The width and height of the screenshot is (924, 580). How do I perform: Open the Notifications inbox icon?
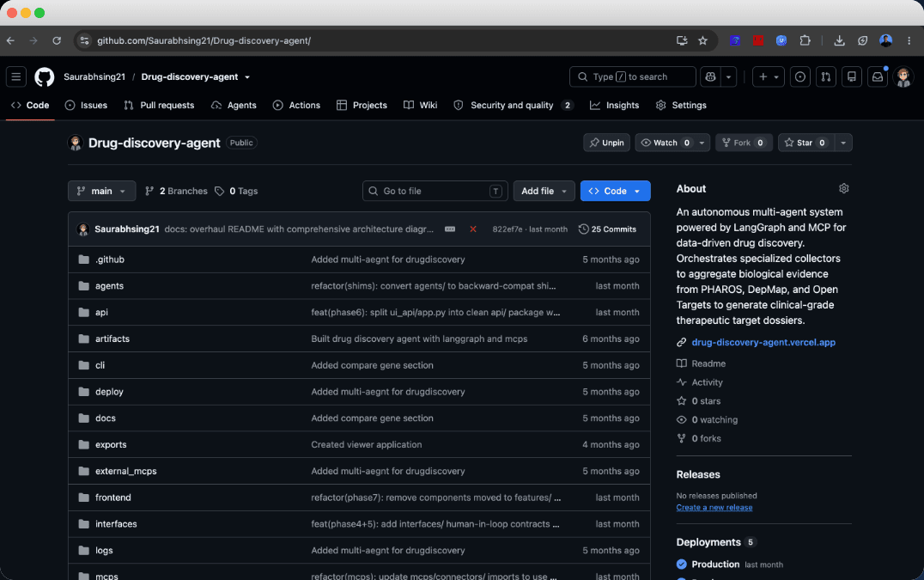pos(878,76)
